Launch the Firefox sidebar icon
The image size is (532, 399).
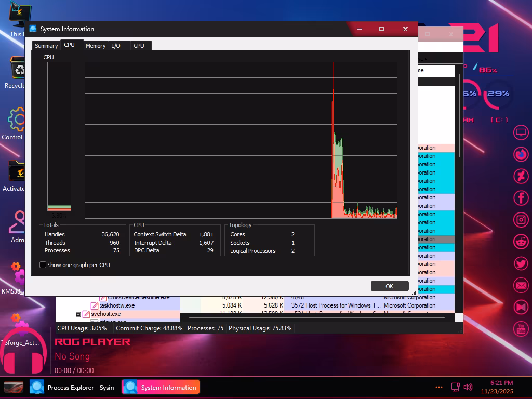521,154
